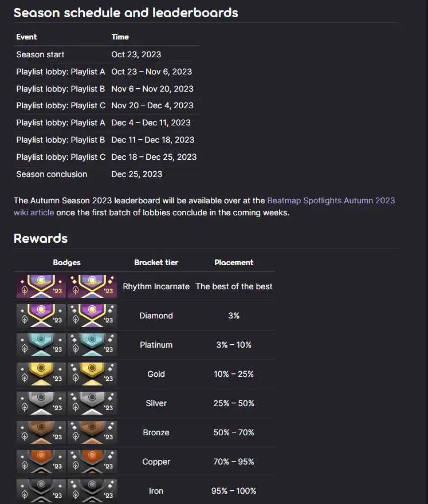Select the second Copper tier badge
This screenshot has height=504, width=428.
pos(92,462)
